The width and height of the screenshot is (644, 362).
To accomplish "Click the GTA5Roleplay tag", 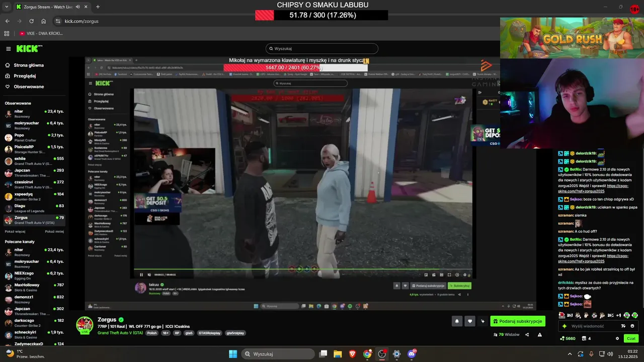I will [209, 333].
